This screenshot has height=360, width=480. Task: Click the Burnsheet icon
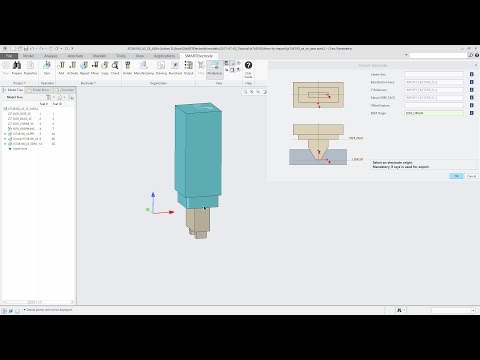[175, 68]
